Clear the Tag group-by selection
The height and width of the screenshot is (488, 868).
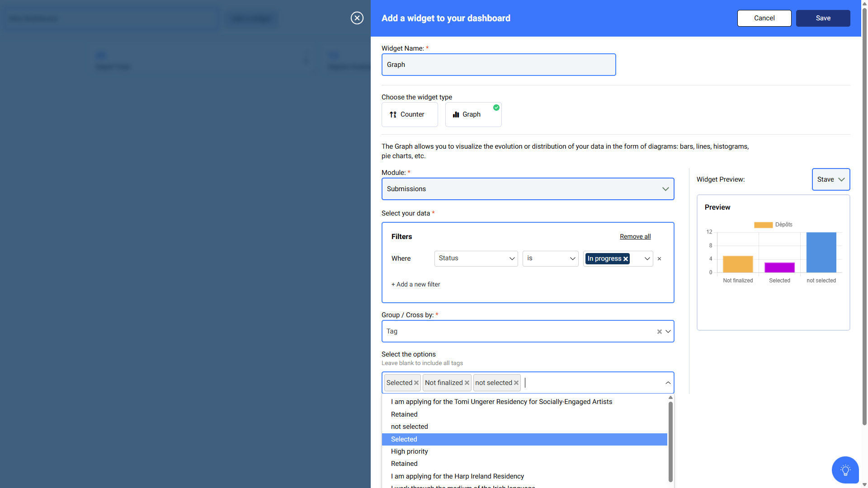[659, 332]
